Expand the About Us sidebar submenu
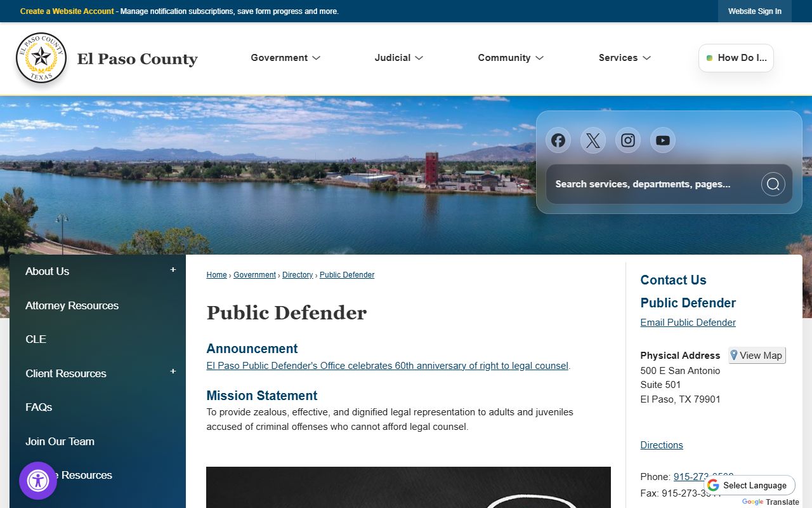 click(173, 270)
